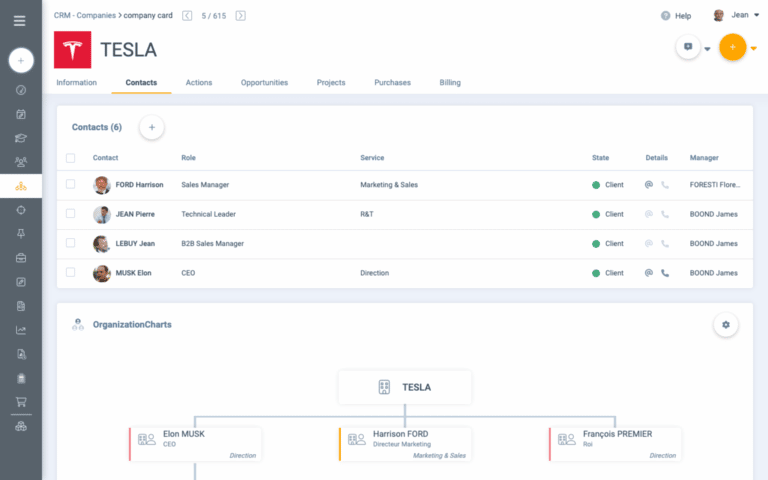Check the LEBUY Jean row checkbox
The height and width of the screenshot is (480, 768).
pos(71,243)
